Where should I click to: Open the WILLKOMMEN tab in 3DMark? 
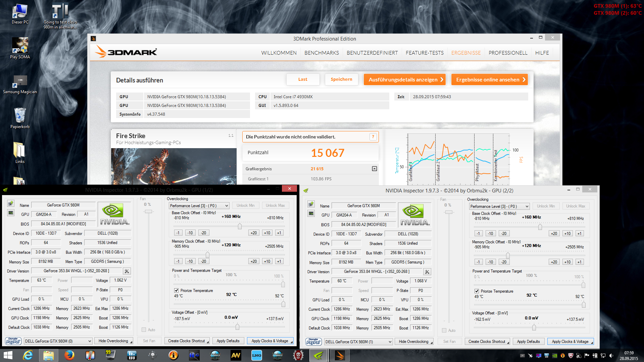point(279,53)
